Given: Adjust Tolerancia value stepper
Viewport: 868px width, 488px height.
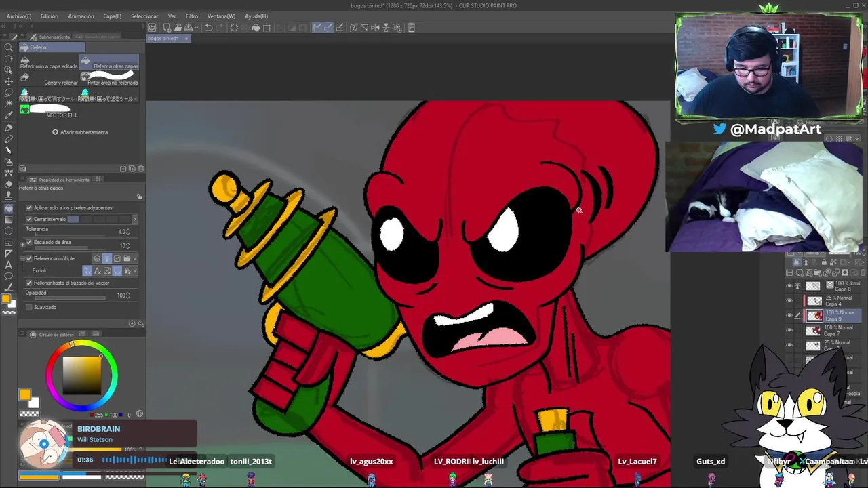Looking at the screenshot, I should click(128, 232).
